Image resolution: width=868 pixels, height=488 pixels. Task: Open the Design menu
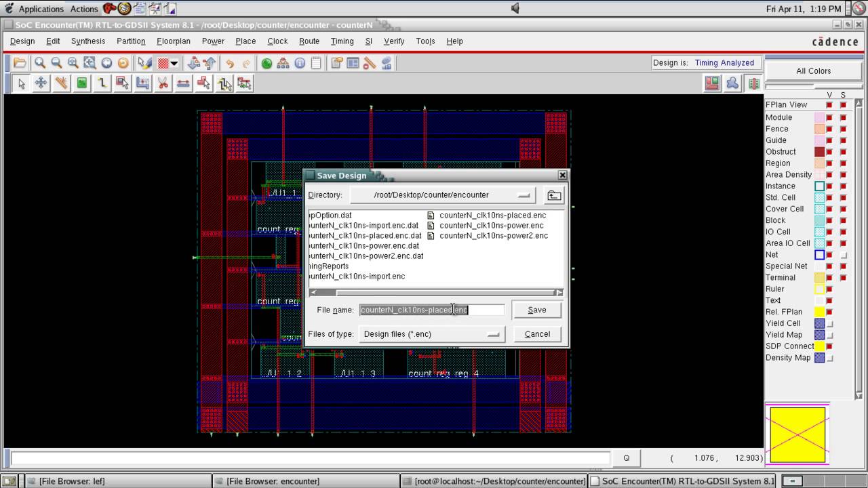coord(22,41)
